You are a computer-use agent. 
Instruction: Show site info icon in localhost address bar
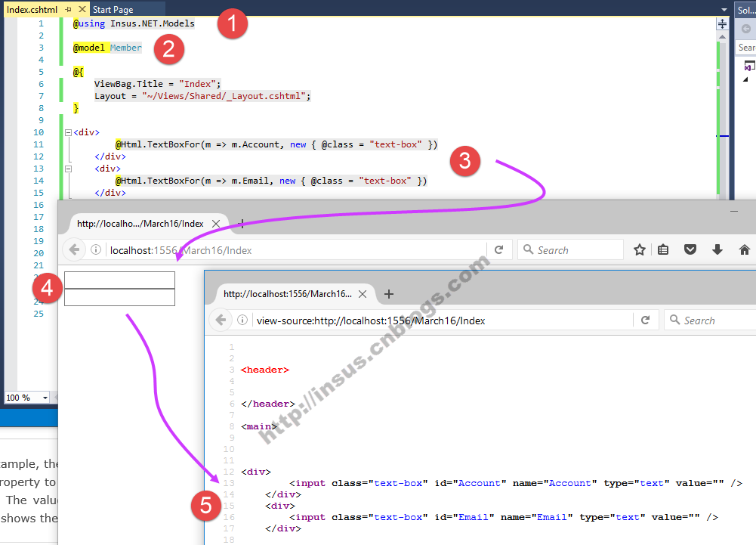96,249
